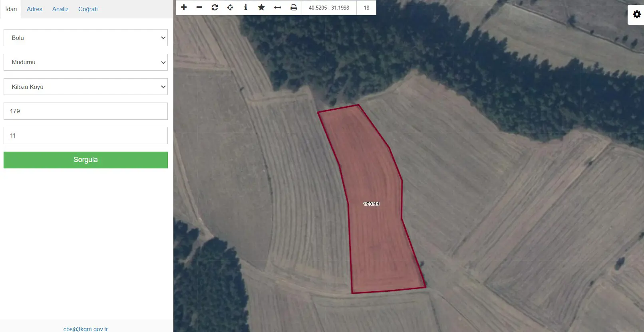Focus the block number field containing 179
The image size is (644, 332).
(85, 111)
